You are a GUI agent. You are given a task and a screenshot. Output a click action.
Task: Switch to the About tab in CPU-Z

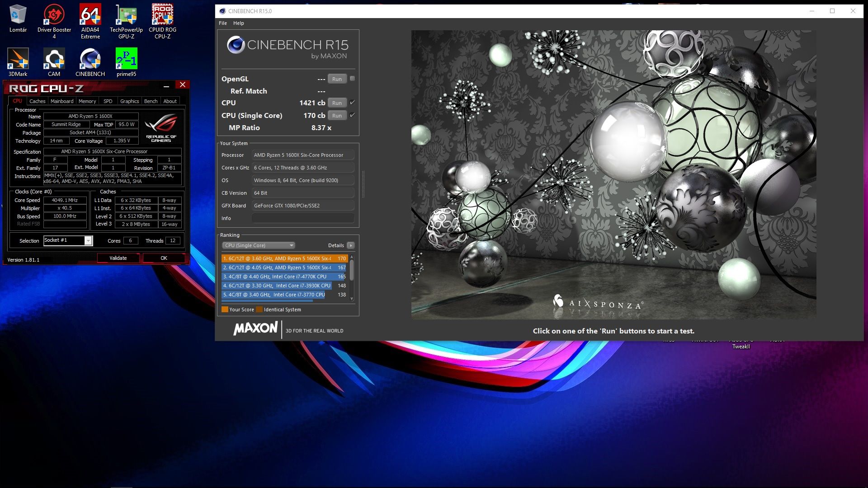170,101
